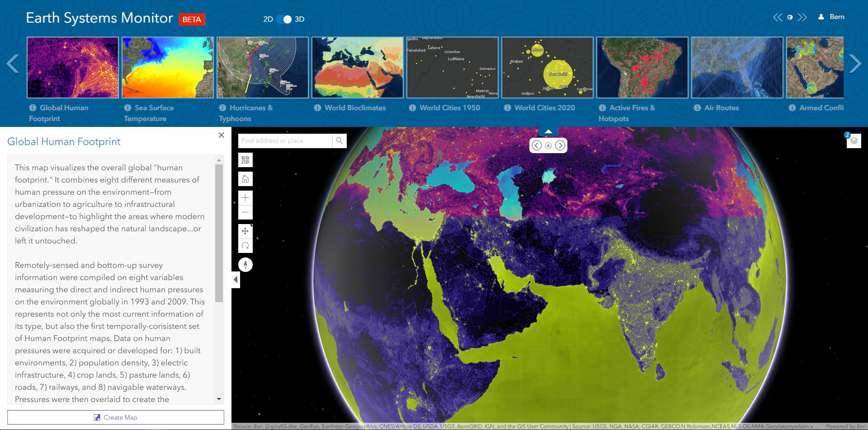Click the Air Routes caption
Image resolution: width=868 pixels, height=430 pixels.
(x=722, y=107)
